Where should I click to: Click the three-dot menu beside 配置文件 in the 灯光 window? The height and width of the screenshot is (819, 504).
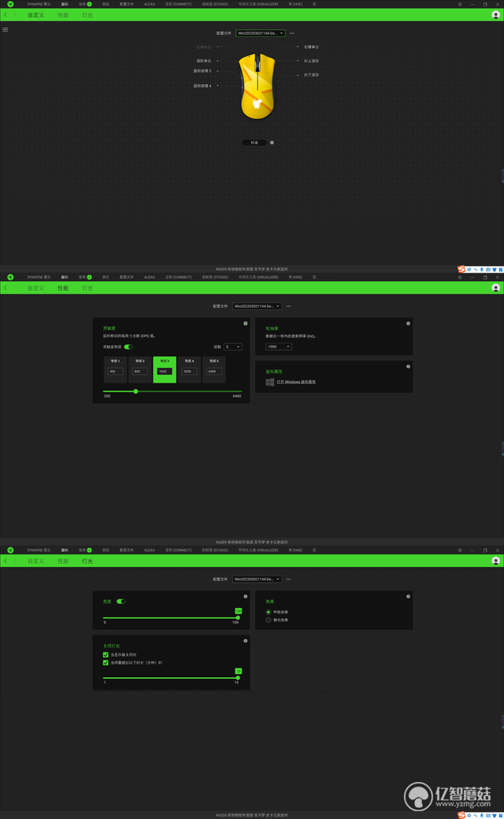coord(288,580)
